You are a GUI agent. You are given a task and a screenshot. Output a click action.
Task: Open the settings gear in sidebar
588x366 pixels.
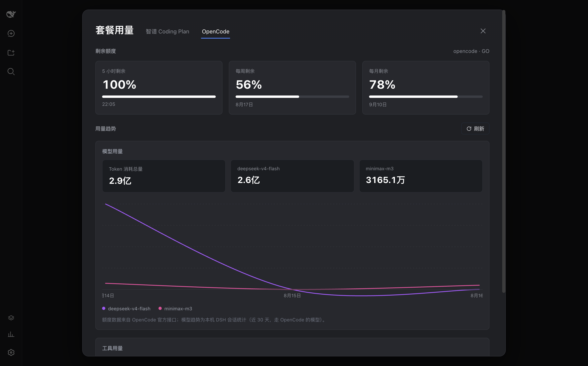[x=11, y=352]
